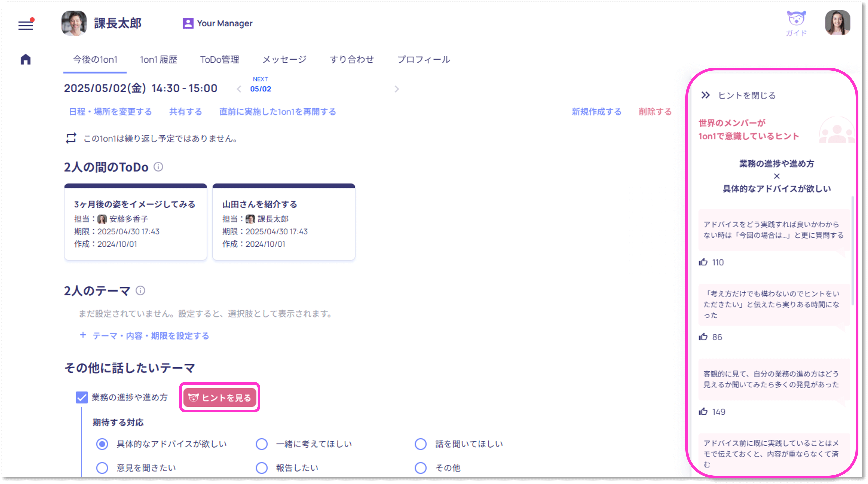This screenshot has width=868, height=484.
Task: Select 具体的なアドバイスが欲しい radio button
Action: click(102, 444)
